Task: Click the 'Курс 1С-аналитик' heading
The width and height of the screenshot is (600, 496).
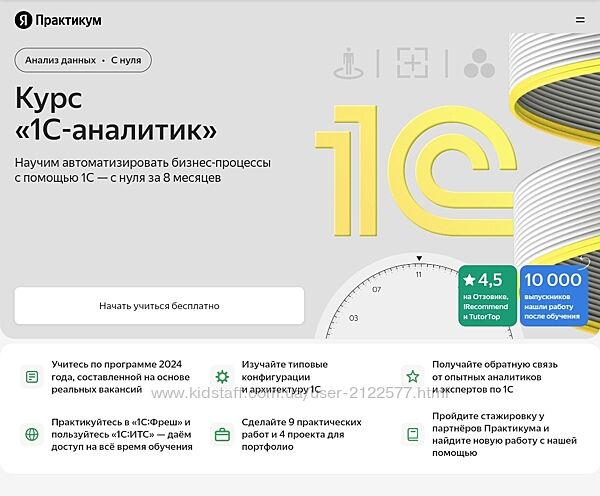Action: [x=115, y=113]
